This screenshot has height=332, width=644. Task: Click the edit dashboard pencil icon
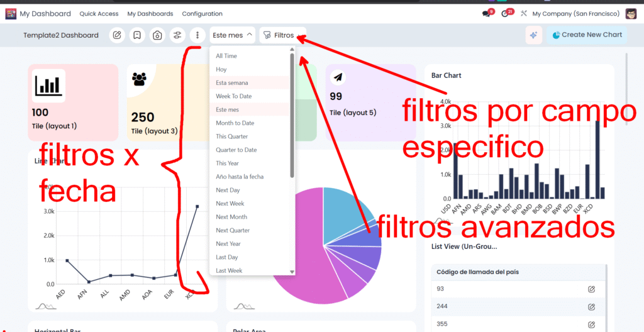117,35
